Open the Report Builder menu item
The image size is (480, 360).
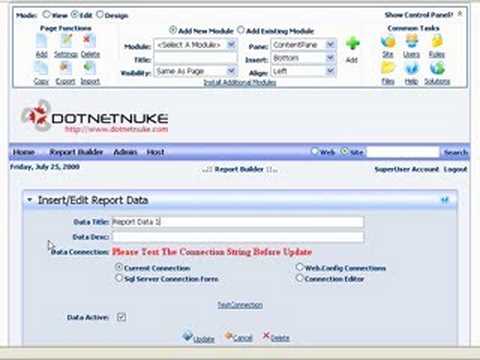[76, 152]
